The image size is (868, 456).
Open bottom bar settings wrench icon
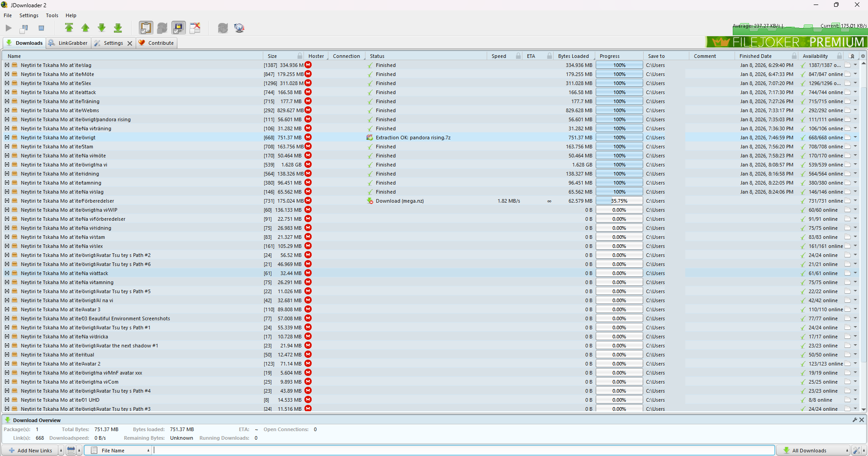pos(857,451)
